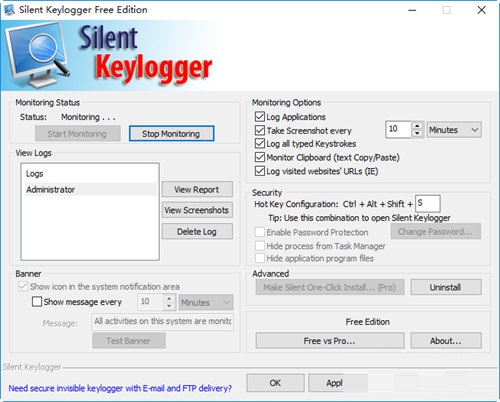Toggle Show message every checkbox
500x402 pixels.
pyautogui.click(x=37, y=302)
